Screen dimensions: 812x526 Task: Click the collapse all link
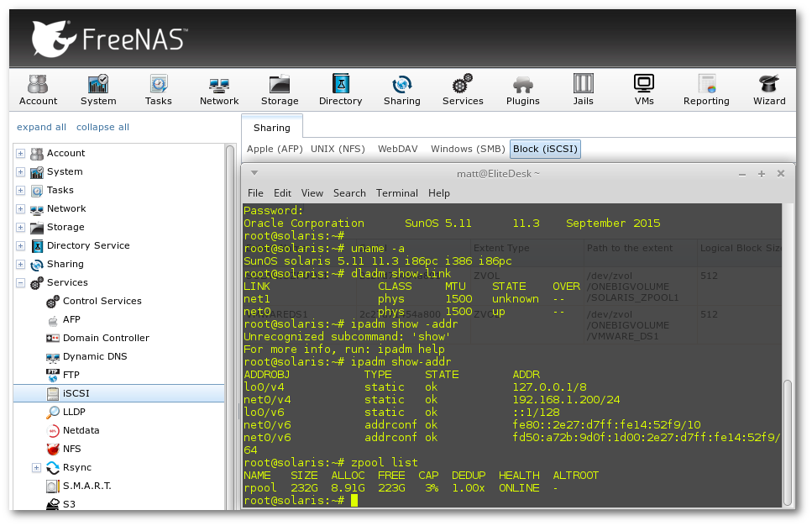click(x=102, y=127)
